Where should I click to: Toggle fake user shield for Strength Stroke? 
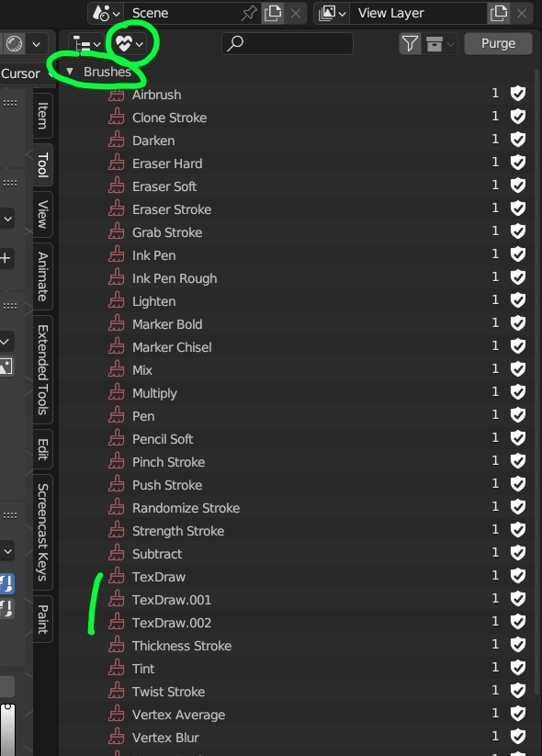point(518,530)
